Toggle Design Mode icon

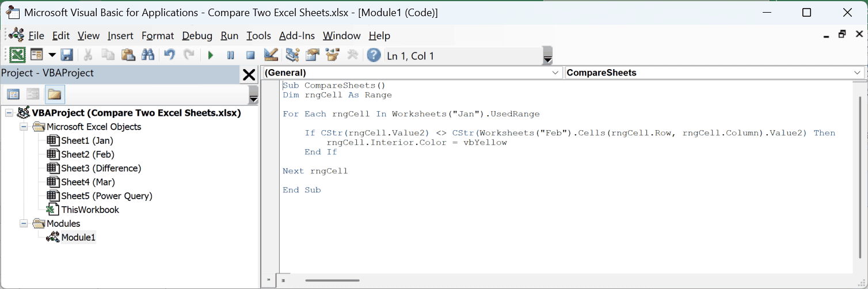(x=271, y=55)
